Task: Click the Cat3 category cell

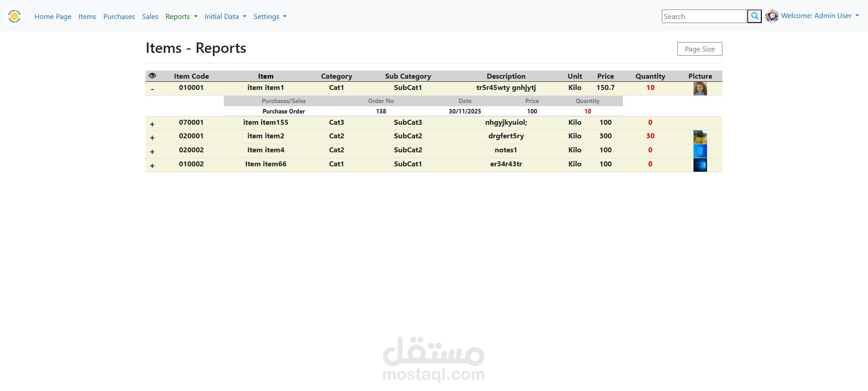Action: click(336, 122)
